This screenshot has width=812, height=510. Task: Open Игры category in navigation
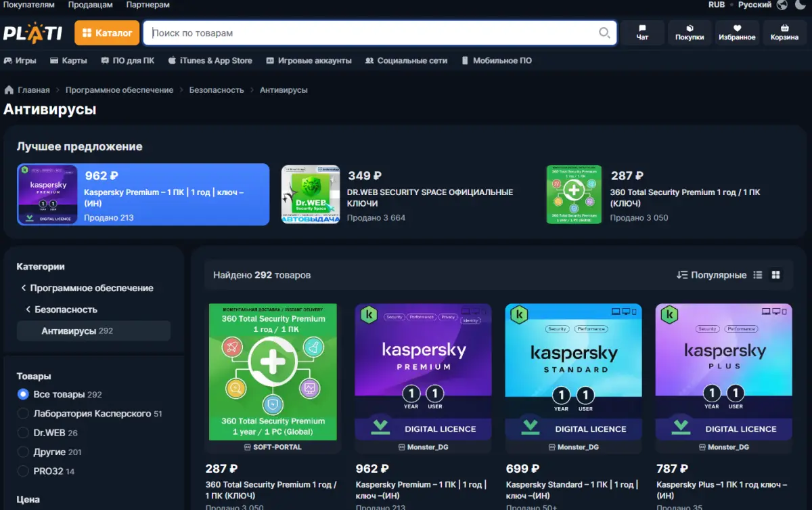20,60
